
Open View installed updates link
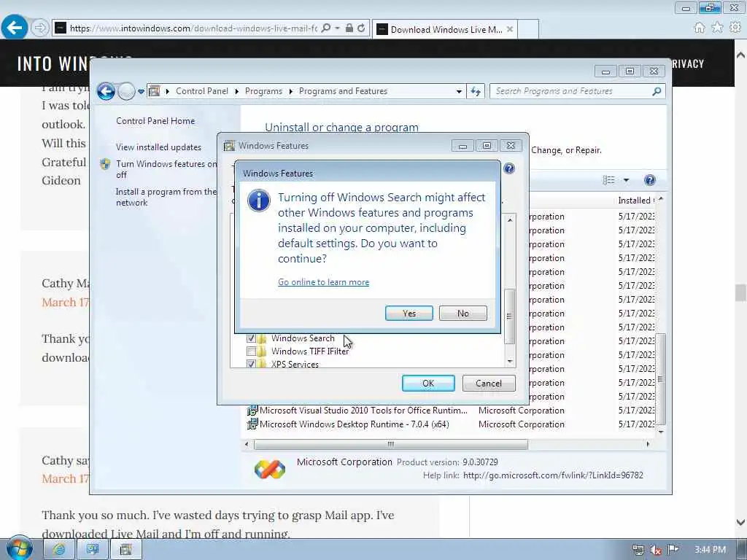(158, 147)
